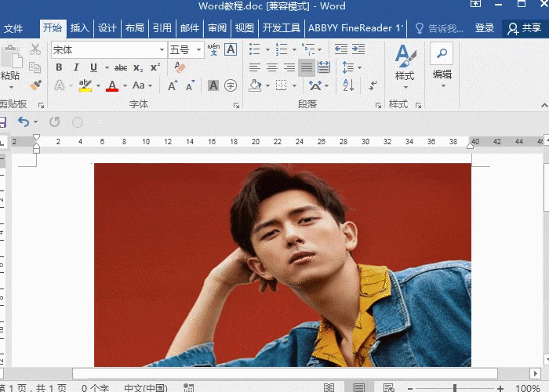Open the phonetic guide wén icon
The image size is (549, 392).
click(213, 49)
